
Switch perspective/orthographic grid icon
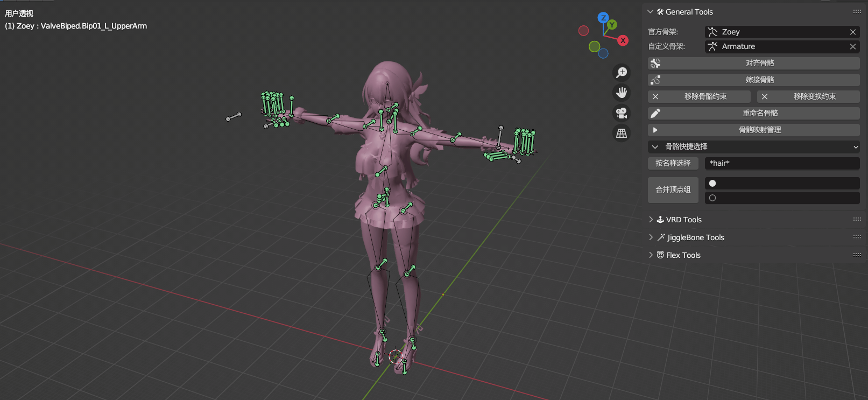click(x=622, y=133)
